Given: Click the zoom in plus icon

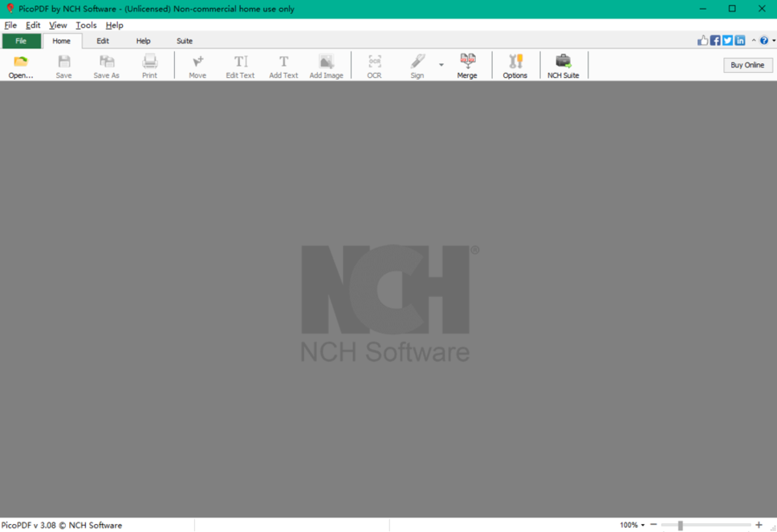Looking at the screenshot, I should click(x=759, y=525).
